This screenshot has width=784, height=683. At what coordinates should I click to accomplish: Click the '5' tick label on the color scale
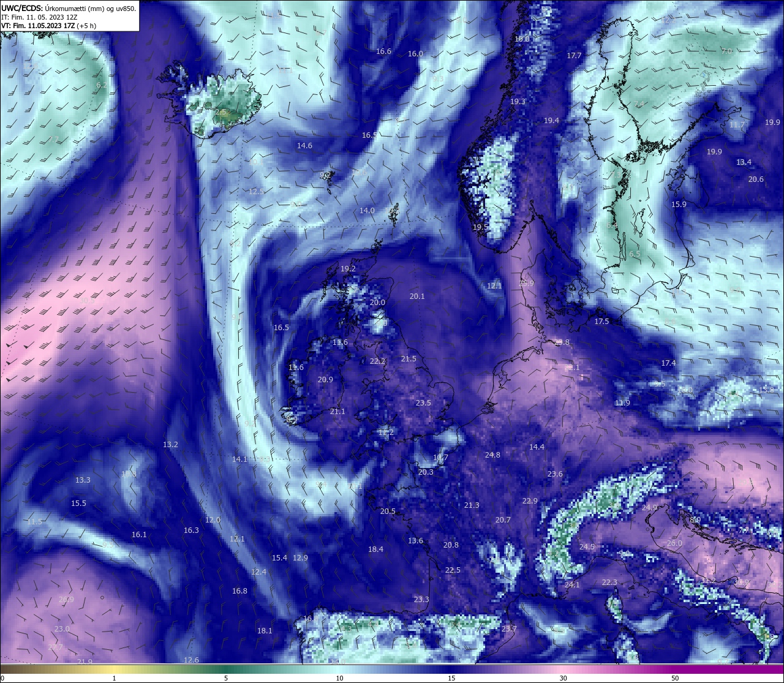(226, 678)
